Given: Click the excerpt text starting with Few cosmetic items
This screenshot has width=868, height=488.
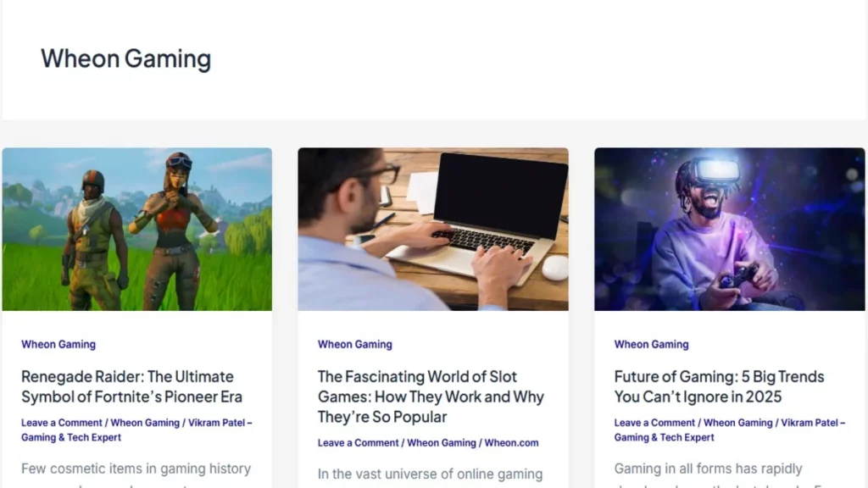Looking at the screenshot, I should pyautogui.click(x=137, y=469).
